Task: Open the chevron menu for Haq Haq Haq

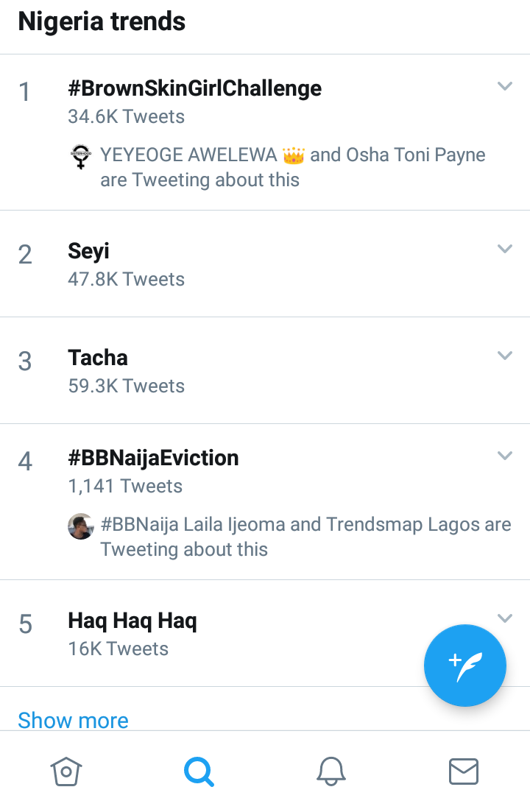Action: [x=505, y=618]
